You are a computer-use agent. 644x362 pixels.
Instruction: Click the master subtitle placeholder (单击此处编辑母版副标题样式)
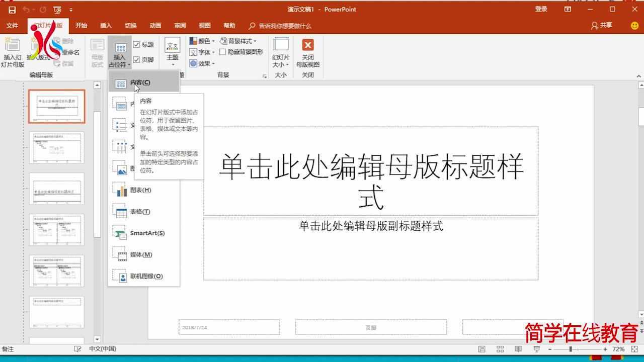click(x=371, y=248)
